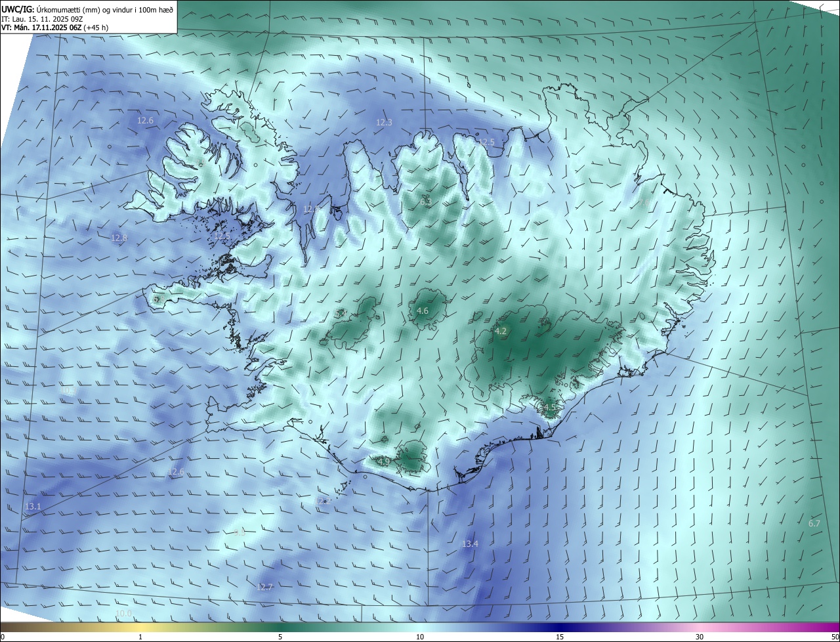This screenshot has height=642, width=840.
Task: Select the 13.1 value at the southwest edge
Action: (x=33, y=507)
